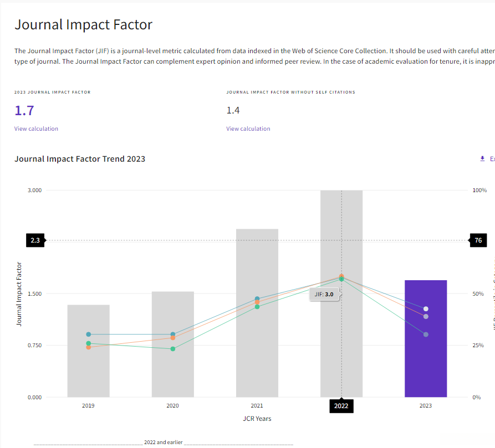Click the blue data point for 2019
Screen dimensions: 495x448
[x=88, y=334]
